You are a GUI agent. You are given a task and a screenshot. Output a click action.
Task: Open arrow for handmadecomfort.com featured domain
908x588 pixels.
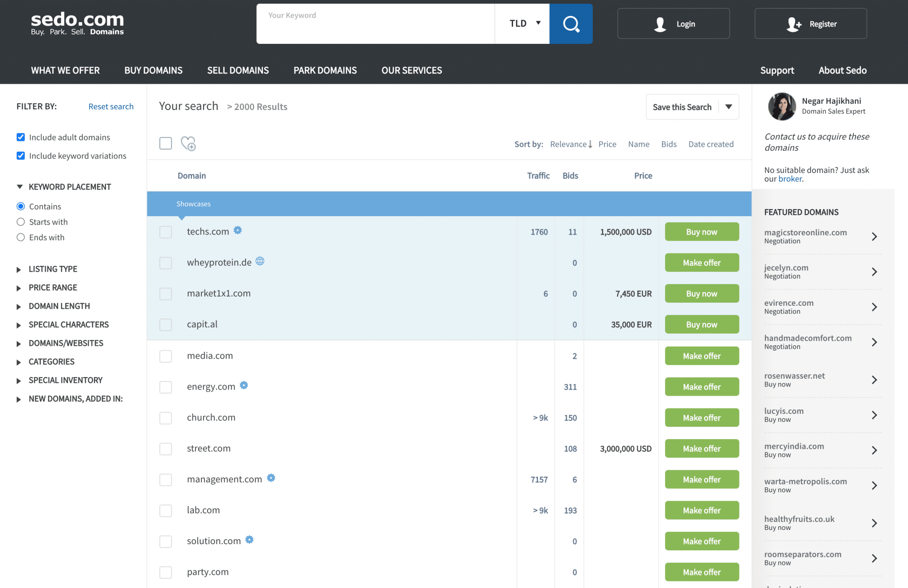874,342
